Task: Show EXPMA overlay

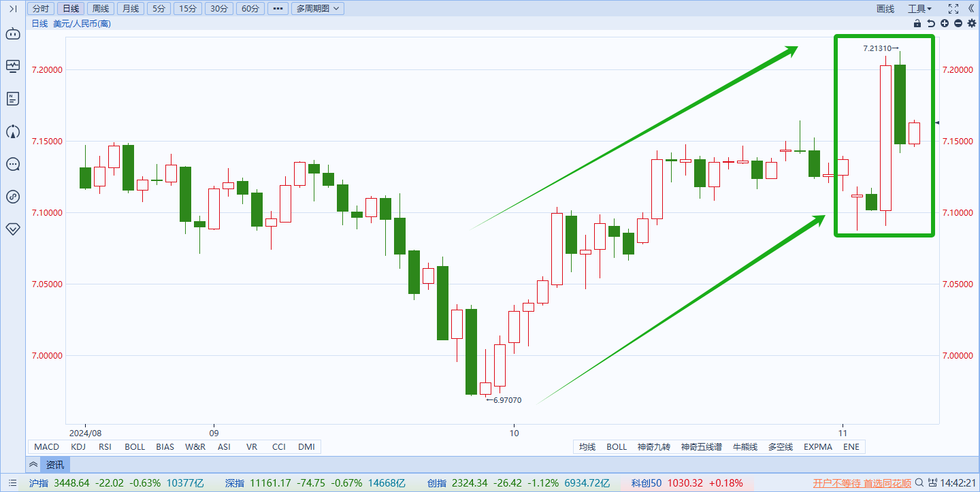Action: coord(818,447)
